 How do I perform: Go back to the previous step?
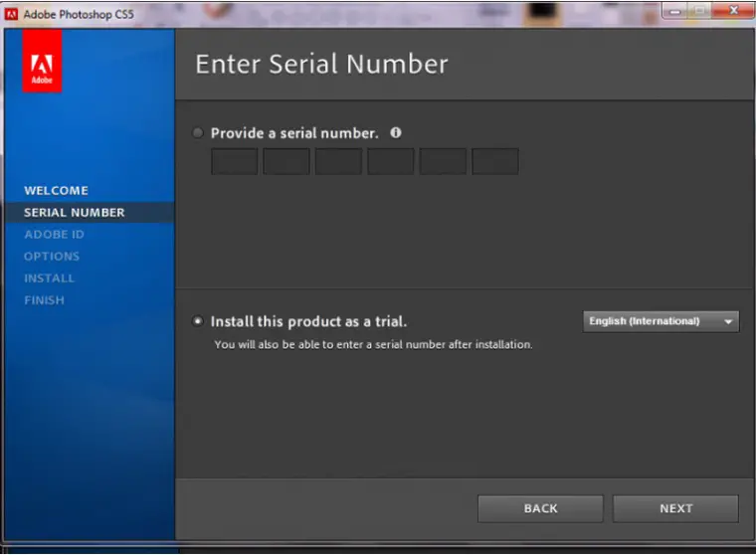tap(540, 508)
